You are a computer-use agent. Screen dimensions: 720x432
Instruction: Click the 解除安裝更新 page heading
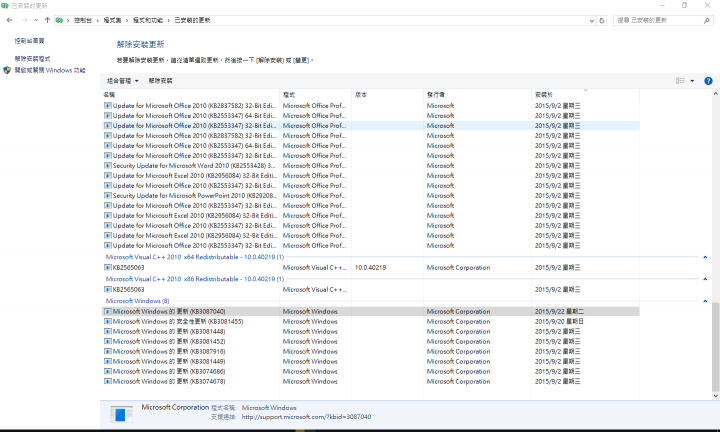(x=140, y=45)
